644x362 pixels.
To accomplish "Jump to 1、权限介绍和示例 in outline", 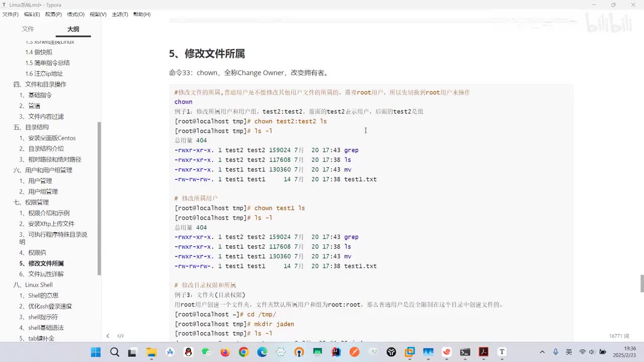I will click(44, 213).
